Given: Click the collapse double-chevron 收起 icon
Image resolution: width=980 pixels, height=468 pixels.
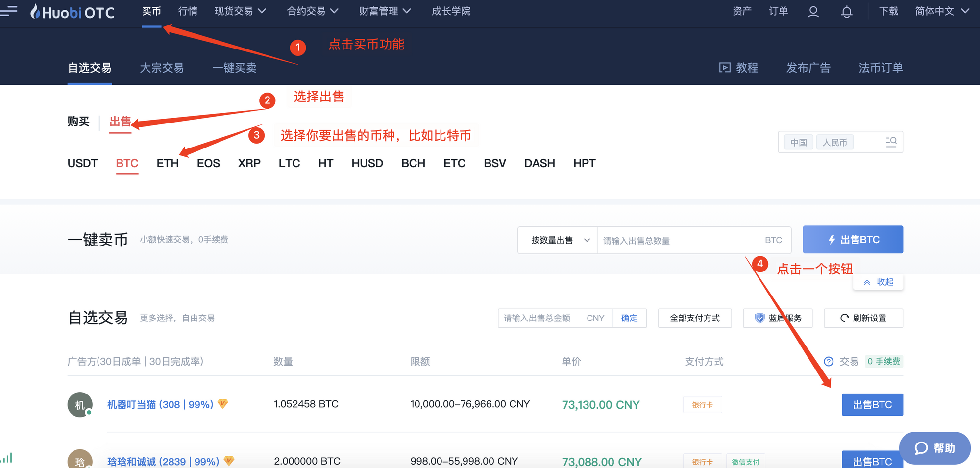Looking at the screenshot, I should [867, 282].
